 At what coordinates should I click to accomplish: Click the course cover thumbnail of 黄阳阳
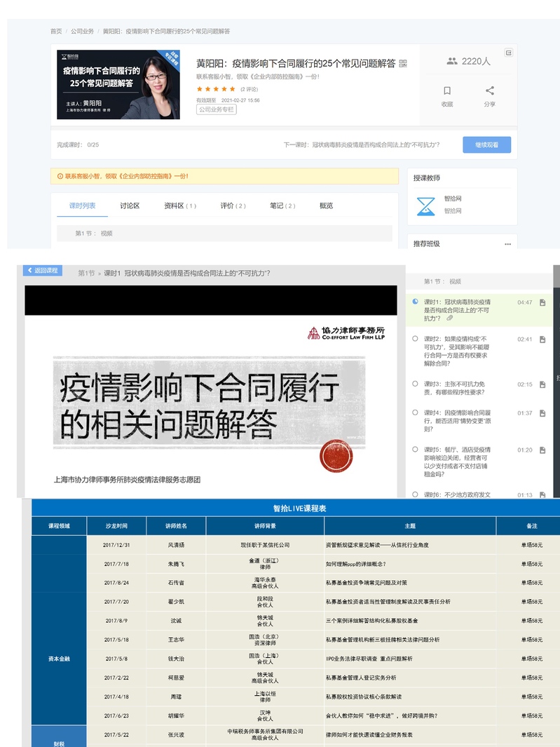click(x=118, y=84)
